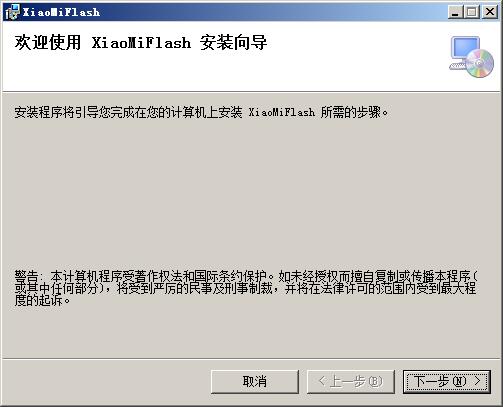Click the XiaoMiFlash title bar text
The width and height of the screenshot is (503, 407).
point(61,12)
